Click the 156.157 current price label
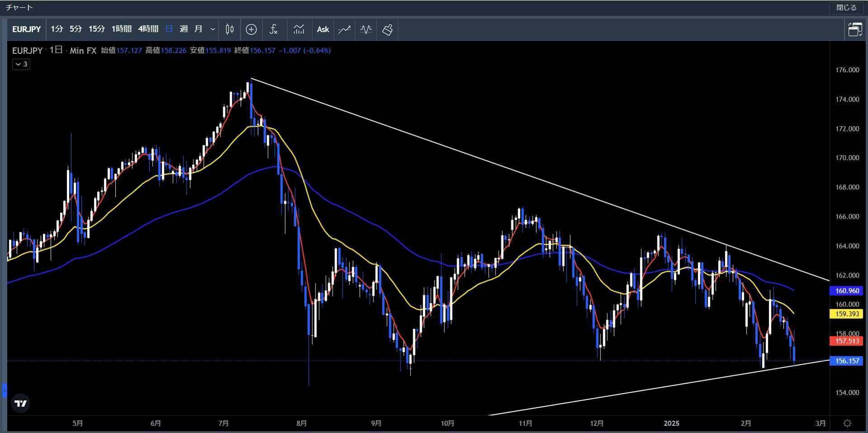 tap(847, 361)
